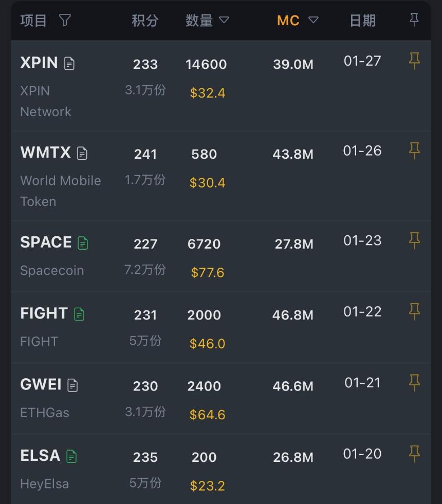
Task: Open the SPACE token name link
Action: coord(46,242)
